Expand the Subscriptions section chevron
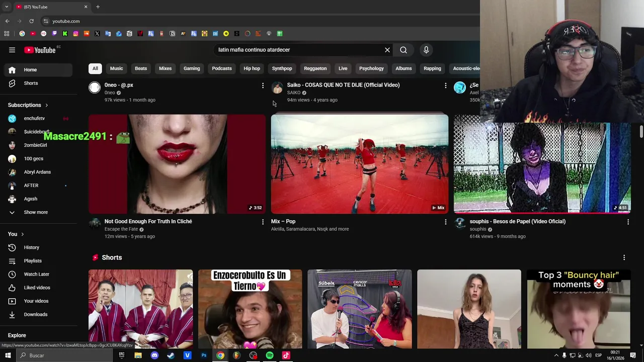The image size is (644, 362). click(46, 105)
